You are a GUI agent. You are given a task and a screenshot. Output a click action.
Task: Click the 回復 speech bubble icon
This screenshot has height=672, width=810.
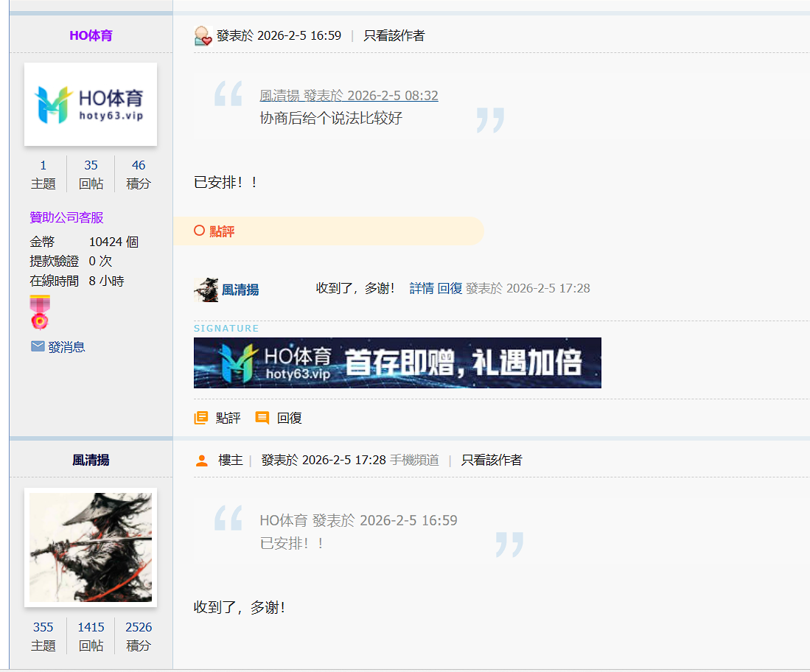(x=262, y=418)
